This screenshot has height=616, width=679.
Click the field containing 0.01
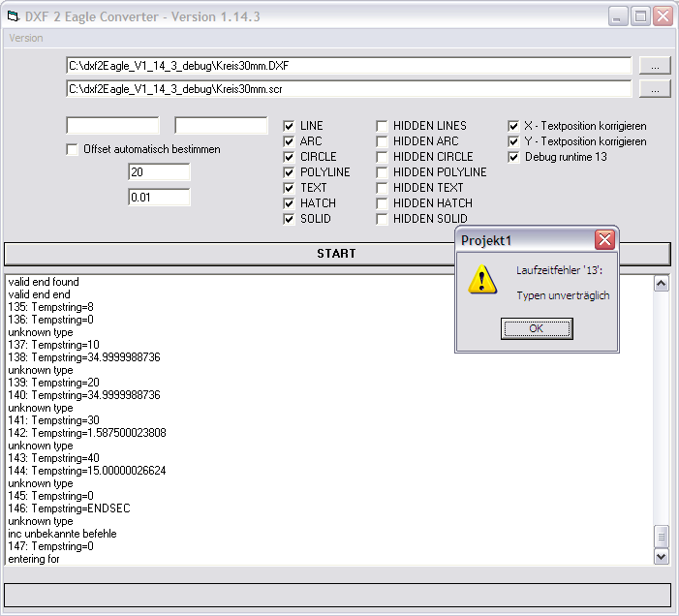click(159, 198)
